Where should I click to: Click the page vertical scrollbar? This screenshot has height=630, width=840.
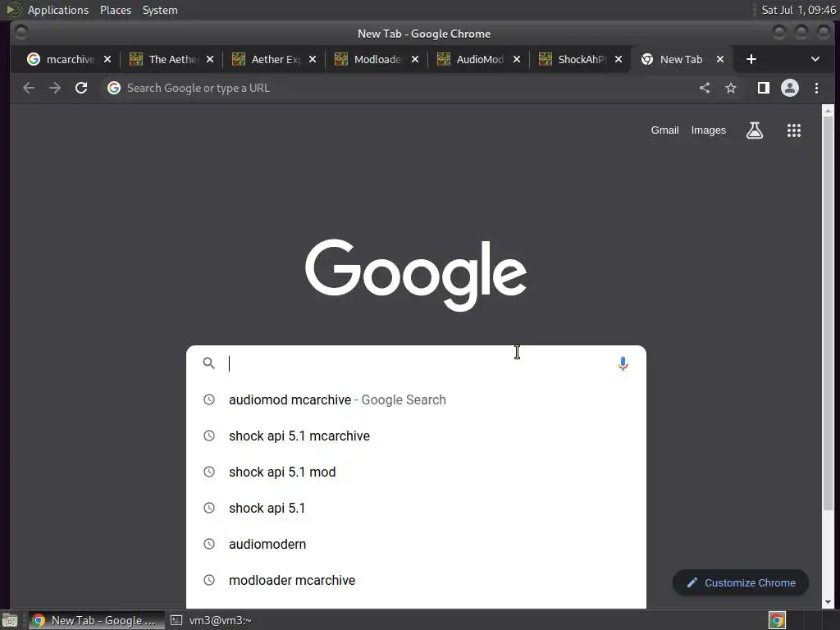[x=828, y=313]
